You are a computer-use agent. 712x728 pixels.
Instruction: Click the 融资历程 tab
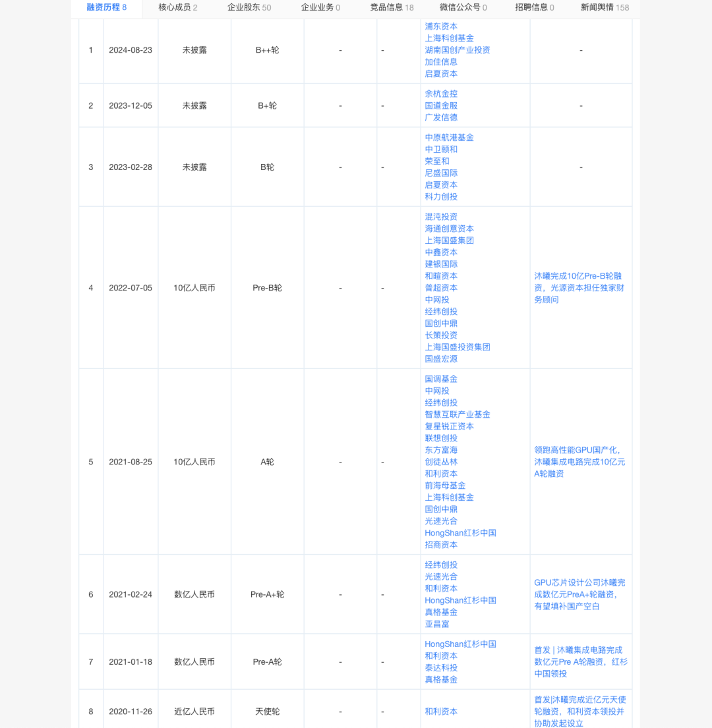click(106, 7)
